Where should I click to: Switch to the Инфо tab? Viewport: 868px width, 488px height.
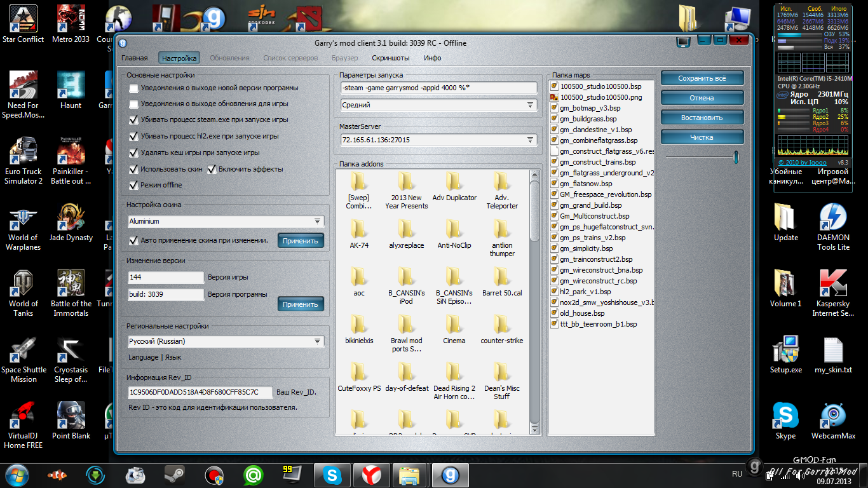pyautogui.click(x=433, y=58)
